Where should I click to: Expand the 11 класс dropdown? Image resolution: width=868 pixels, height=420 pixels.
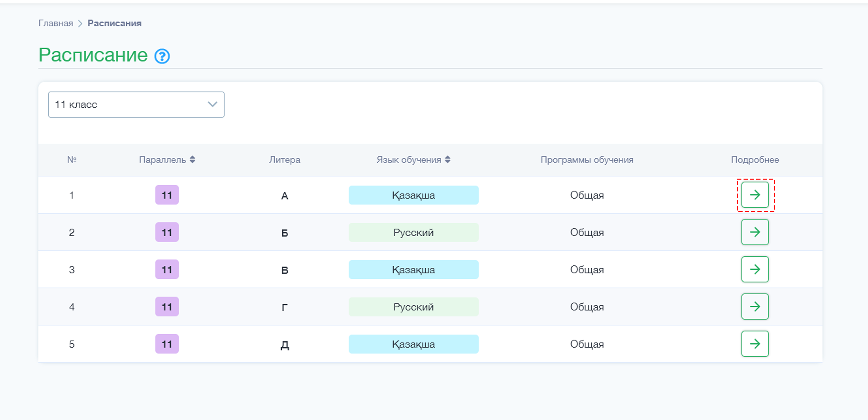click(136, 104)
